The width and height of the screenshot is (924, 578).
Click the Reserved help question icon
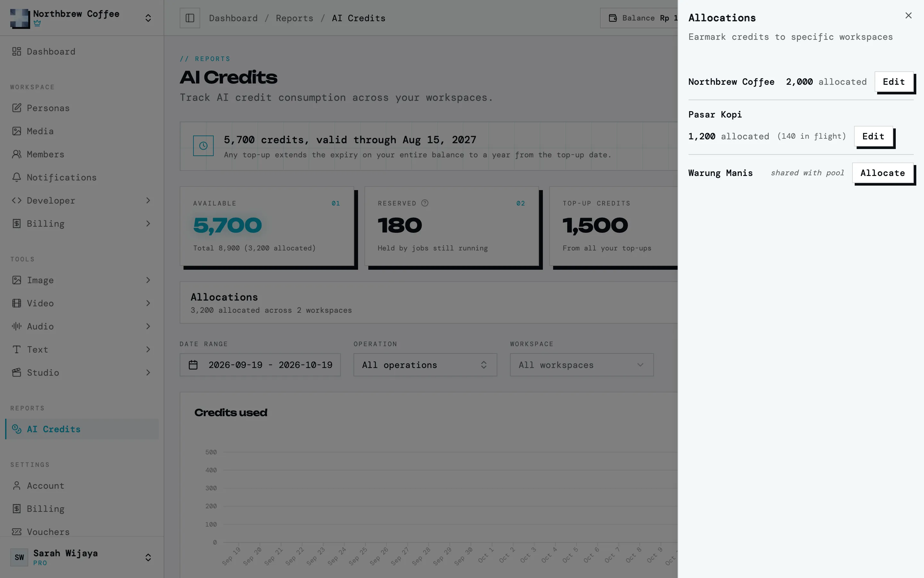pyautogui.click(x=424, y=203)
